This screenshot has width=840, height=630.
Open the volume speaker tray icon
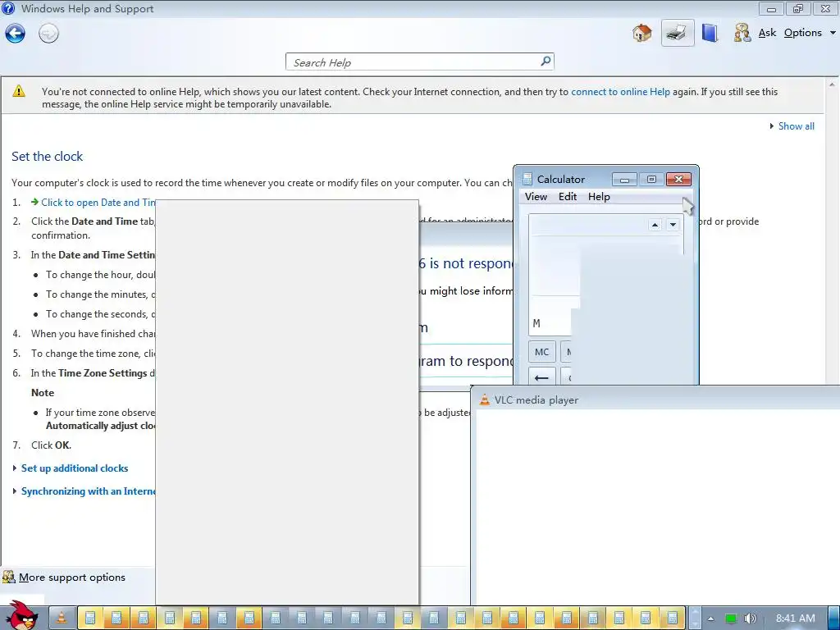point(750,619)
